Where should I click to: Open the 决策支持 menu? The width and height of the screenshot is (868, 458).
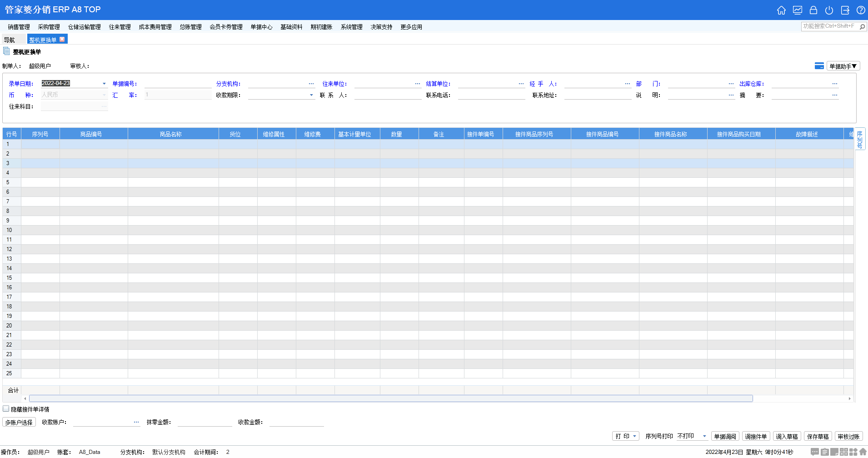[x=381, y=27]
